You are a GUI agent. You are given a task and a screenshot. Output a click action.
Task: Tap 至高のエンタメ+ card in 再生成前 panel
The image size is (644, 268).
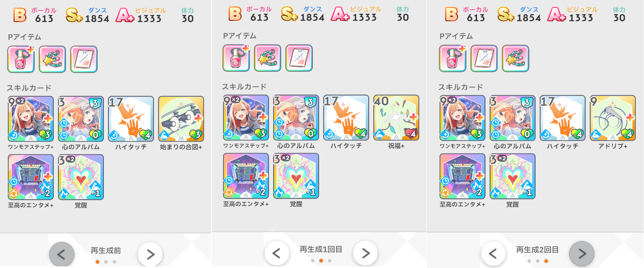pos(31,177)
